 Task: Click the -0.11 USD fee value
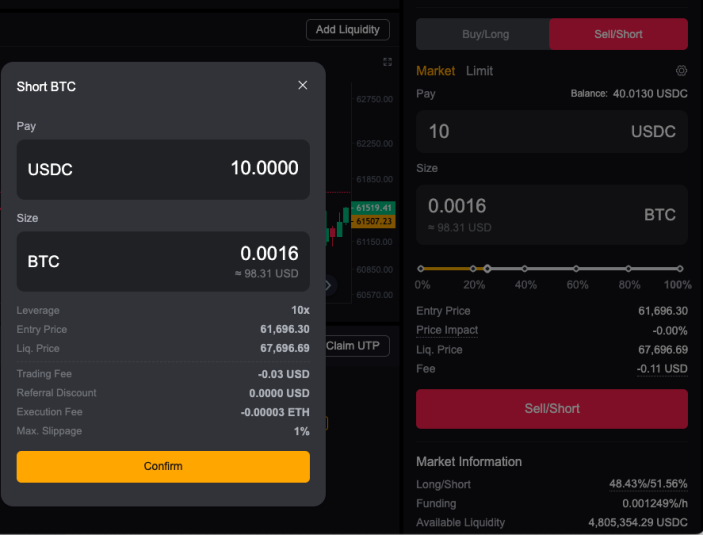662,369
